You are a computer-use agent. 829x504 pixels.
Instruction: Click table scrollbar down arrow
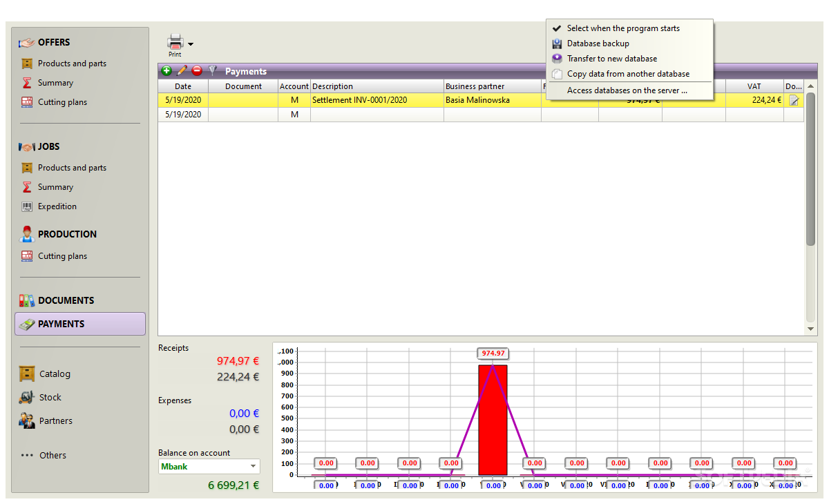pyautogui.click(x=811, y=329)
